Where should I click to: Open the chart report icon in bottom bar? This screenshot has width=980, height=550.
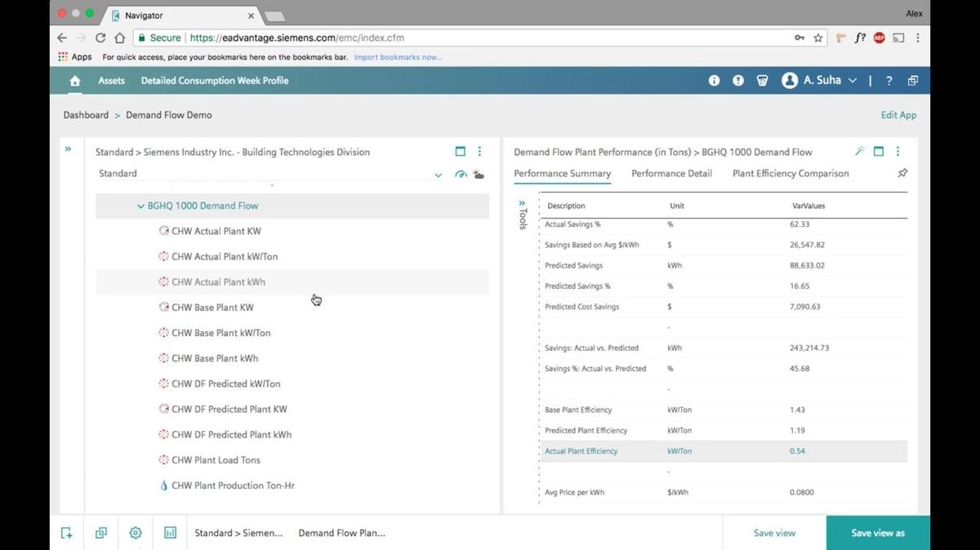170,533
